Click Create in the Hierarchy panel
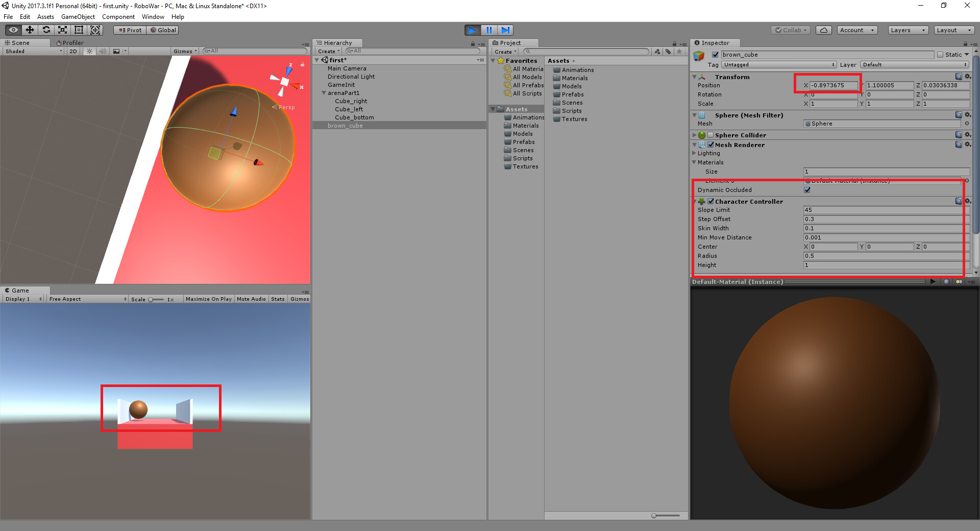Viewport: 980px width, 531px height. tap(327, 51)
